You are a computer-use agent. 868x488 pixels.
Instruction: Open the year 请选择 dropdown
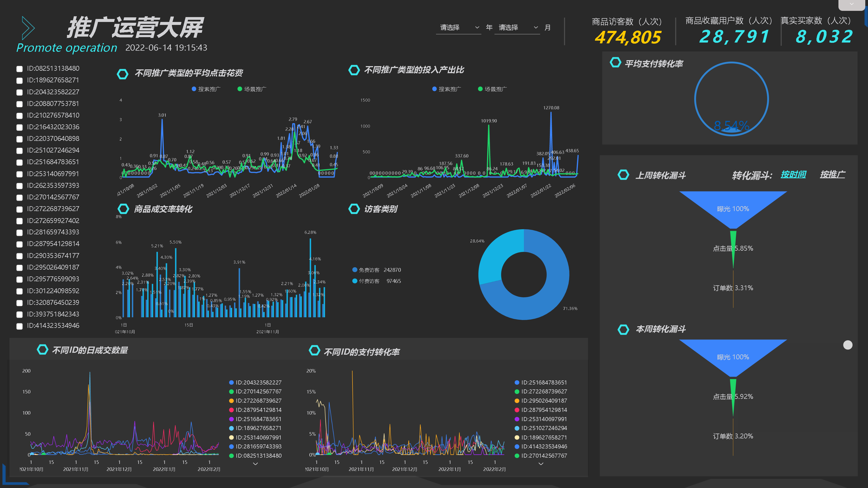click(458, 28)
